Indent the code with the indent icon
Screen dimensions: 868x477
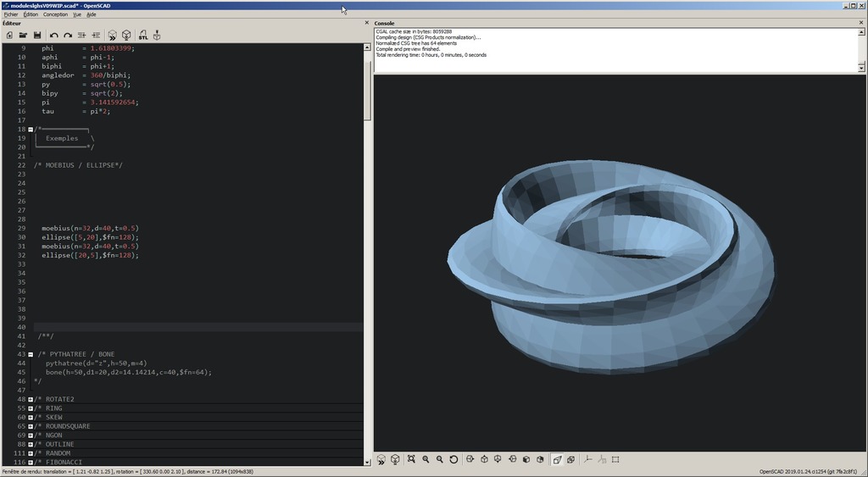pos(96,36)
